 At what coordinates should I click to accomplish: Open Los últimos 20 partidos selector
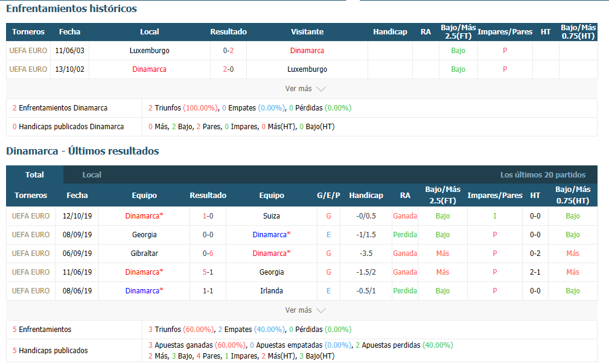(543, 175)
